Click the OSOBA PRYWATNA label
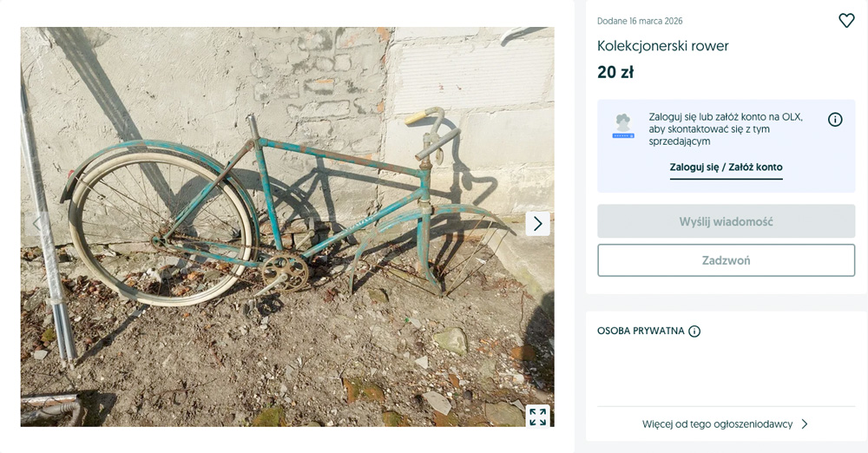 tap(641, 332)
